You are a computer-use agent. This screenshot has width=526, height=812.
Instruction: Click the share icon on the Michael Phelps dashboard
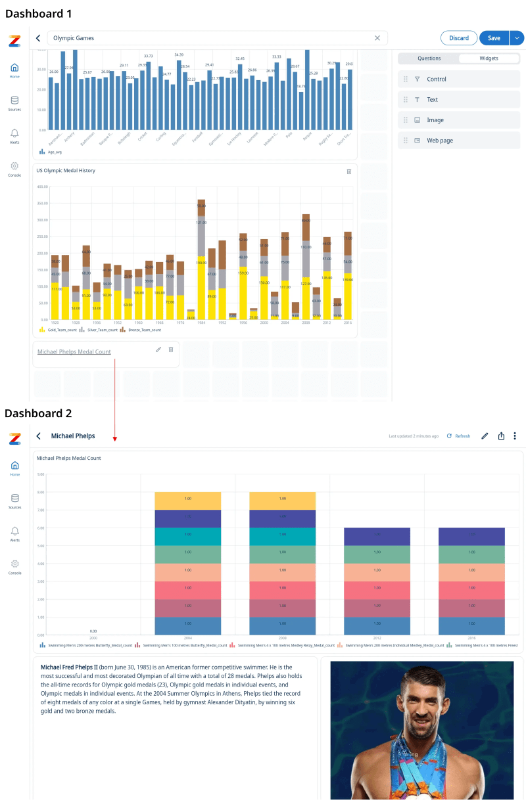tap(501, 436)
